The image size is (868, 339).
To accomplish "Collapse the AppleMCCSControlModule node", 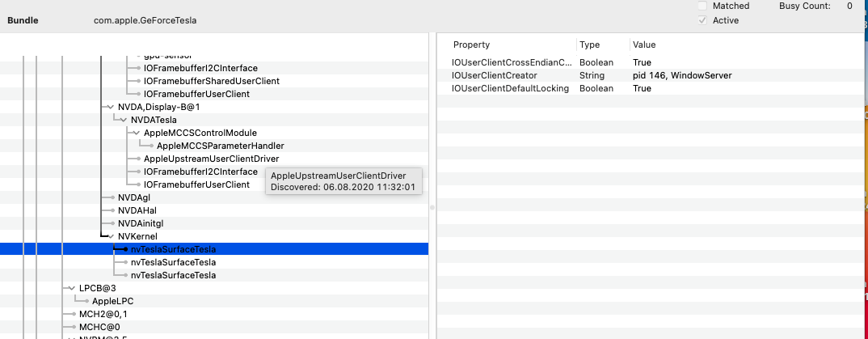I will [137, 133].
